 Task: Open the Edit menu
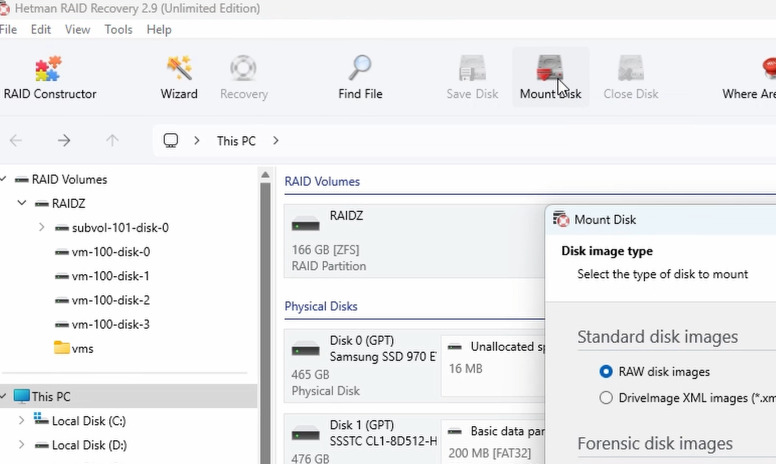(x=41, y=30)
